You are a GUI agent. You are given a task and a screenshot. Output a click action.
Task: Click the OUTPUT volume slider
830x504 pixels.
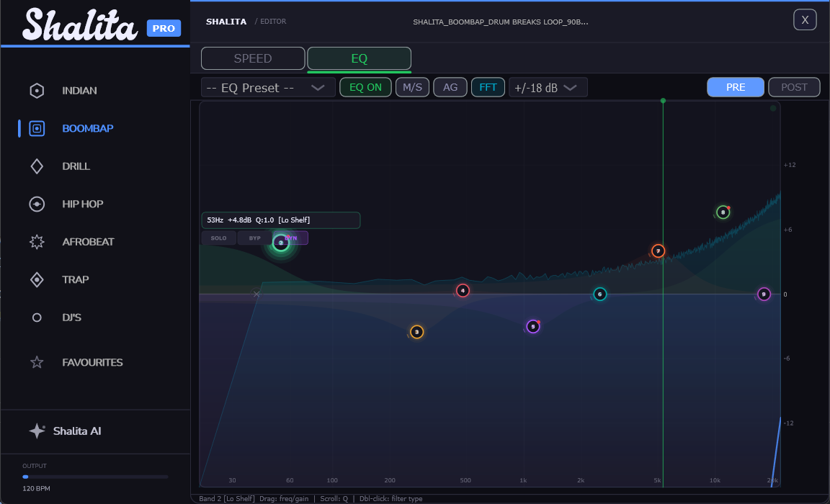click(95, 477)
